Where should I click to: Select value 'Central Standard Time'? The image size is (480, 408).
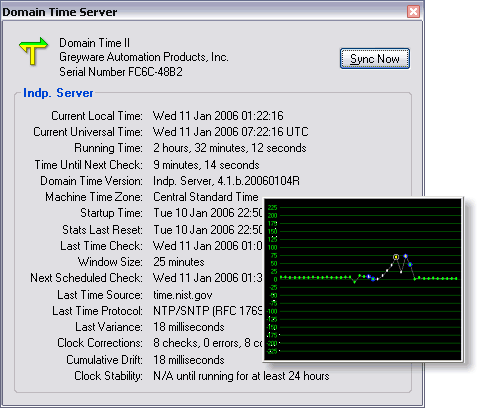[x=206, y=197]
